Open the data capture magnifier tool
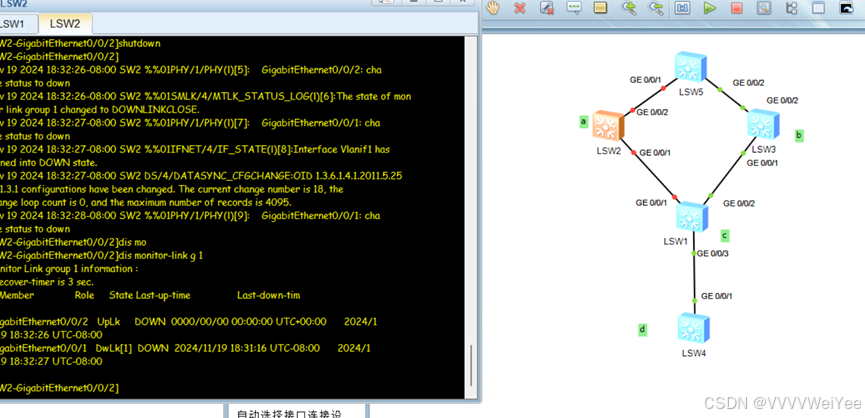This screenshot has height=418, width=865. pos(763,8)
